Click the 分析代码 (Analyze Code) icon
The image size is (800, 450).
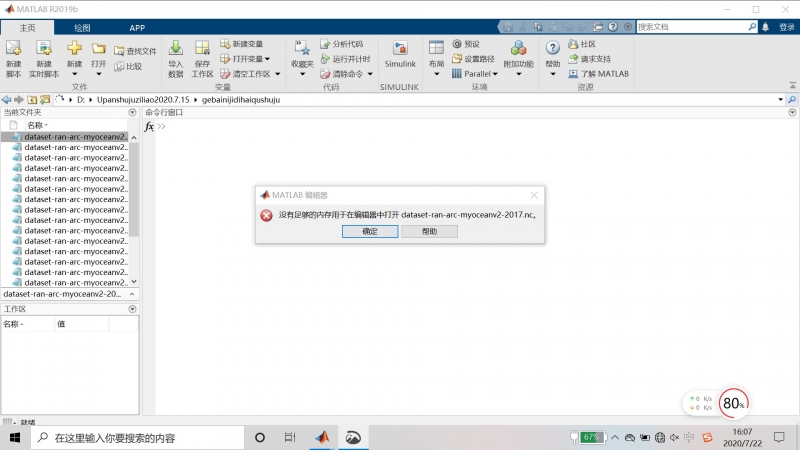(x=341, y=44)
